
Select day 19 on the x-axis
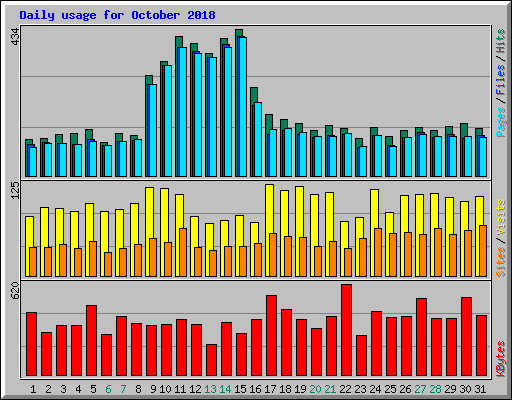click(x=300, y=389)
